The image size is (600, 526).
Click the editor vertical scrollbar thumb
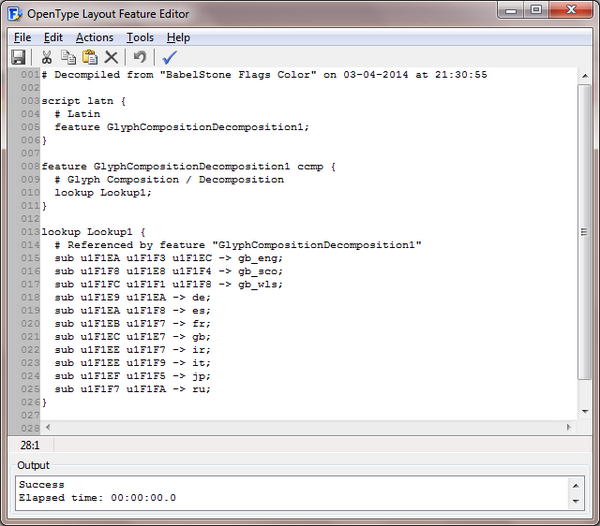click(x=584, y=232)
